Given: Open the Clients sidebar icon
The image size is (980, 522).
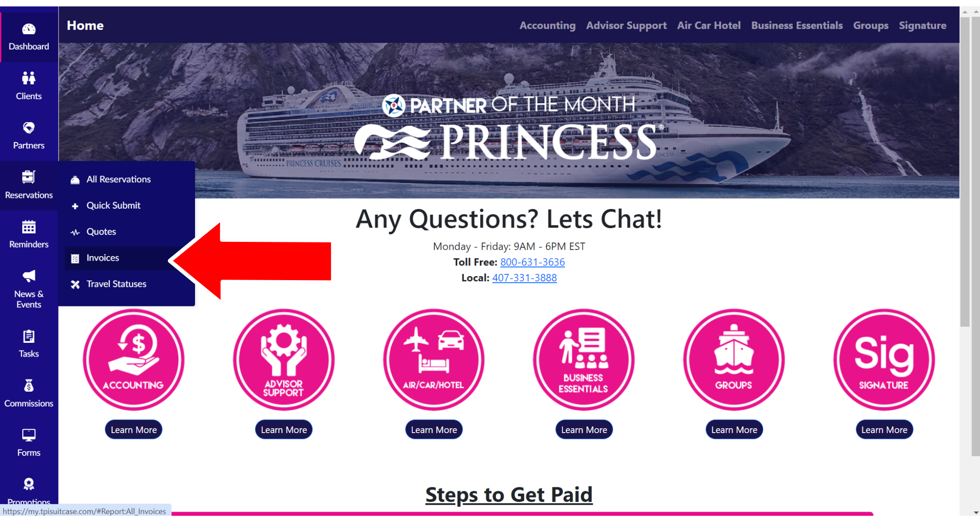Looking at the screenshot, I should pyautogui.click(x=29, y=78).
